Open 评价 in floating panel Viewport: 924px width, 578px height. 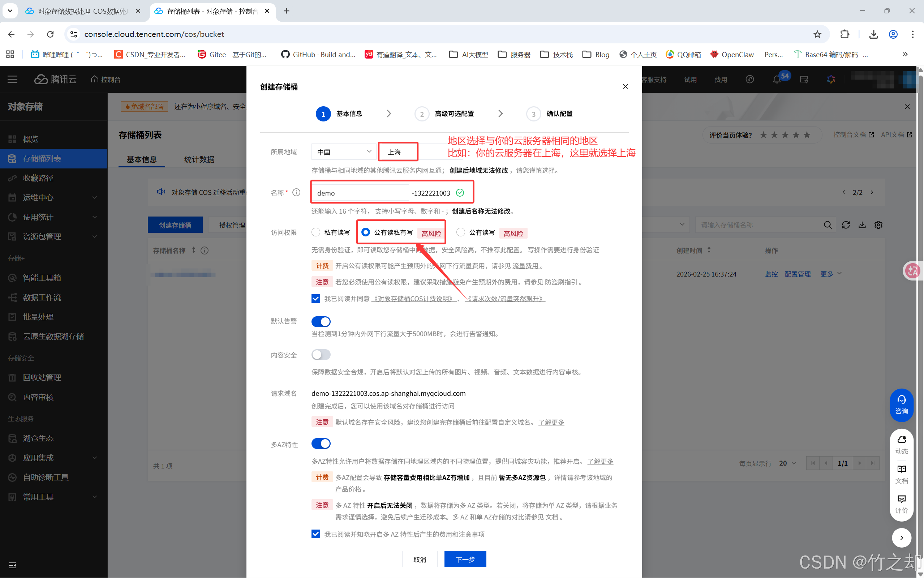[x=902, y=504]
